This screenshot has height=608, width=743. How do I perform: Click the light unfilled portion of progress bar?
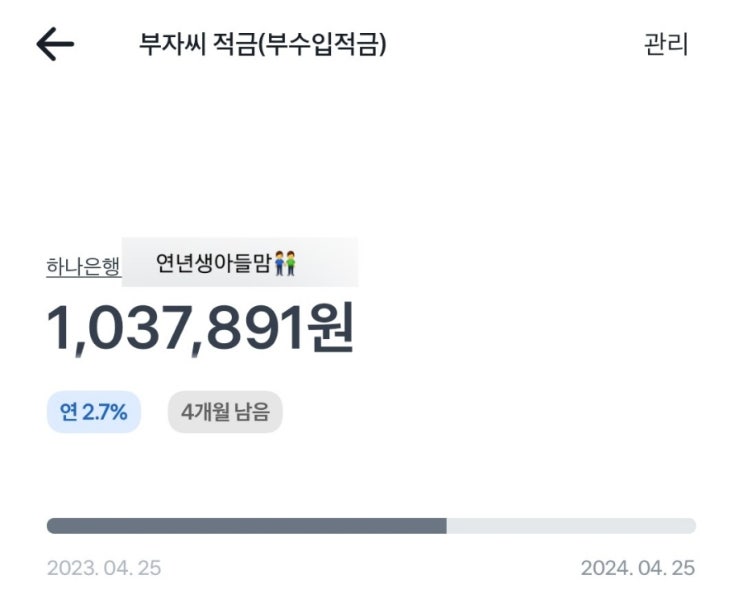(570, 526)
